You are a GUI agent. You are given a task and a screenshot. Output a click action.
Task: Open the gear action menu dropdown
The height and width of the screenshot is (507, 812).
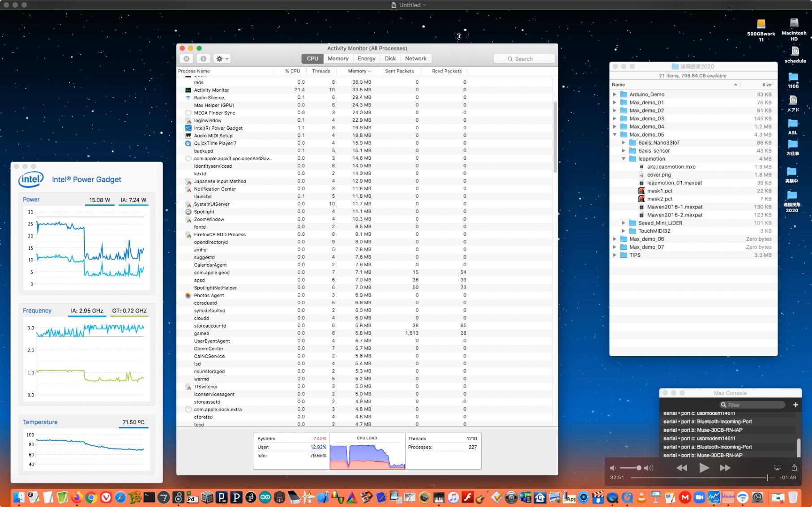pos(222,59)
